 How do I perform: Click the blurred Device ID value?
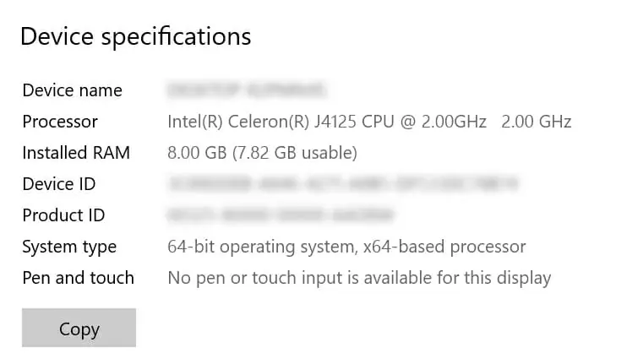tap(342, 182)
